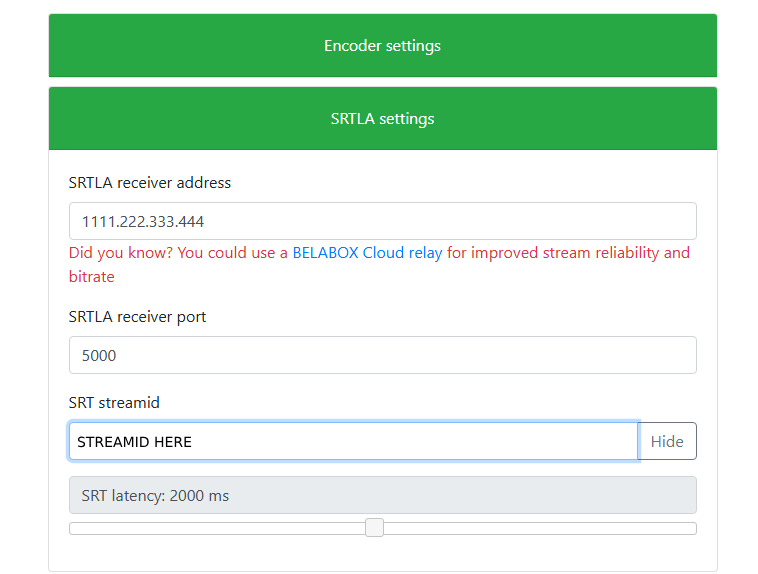Expand the Encoder settings section
The height and width of the screenshot is (574, 758).
382,46
